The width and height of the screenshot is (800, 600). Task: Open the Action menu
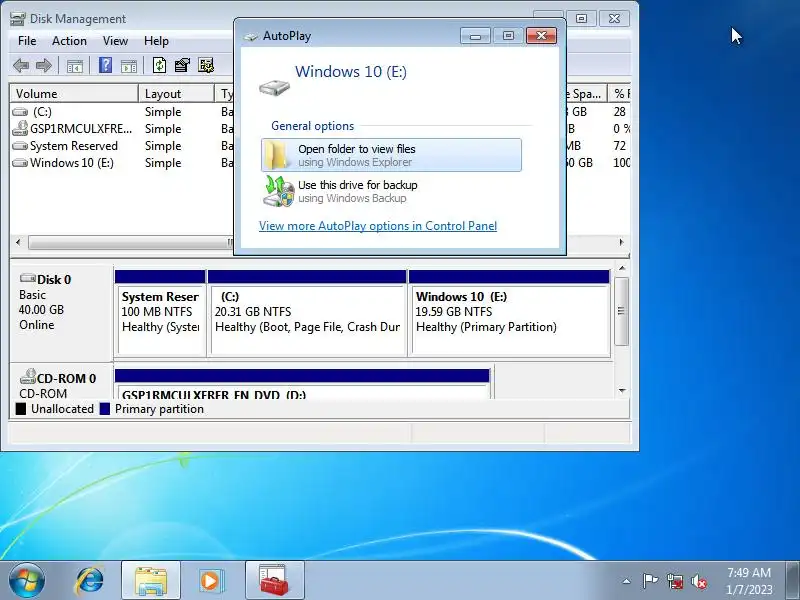(69, 41)
